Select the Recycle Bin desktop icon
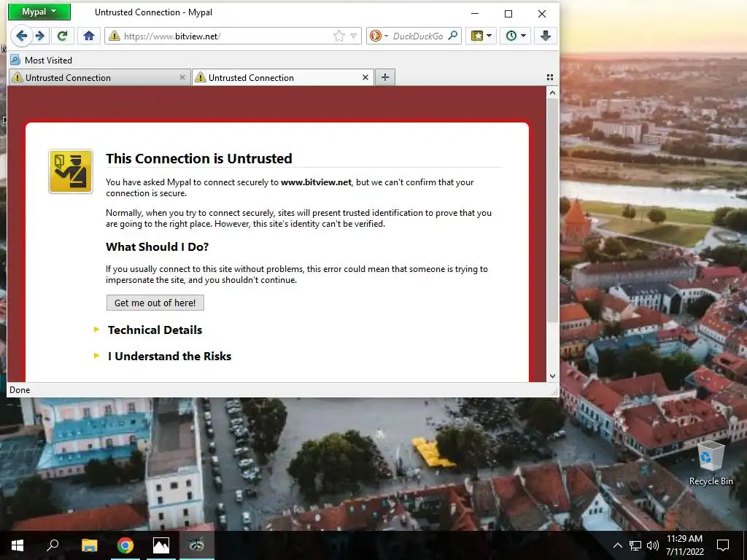Screen dimensions: 747x560 (711, 463)
